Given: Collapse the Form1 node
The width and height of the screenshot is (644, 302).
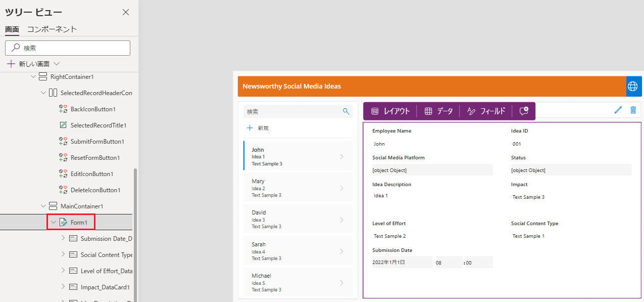Looking at the screenshot, I should (54, 223).
